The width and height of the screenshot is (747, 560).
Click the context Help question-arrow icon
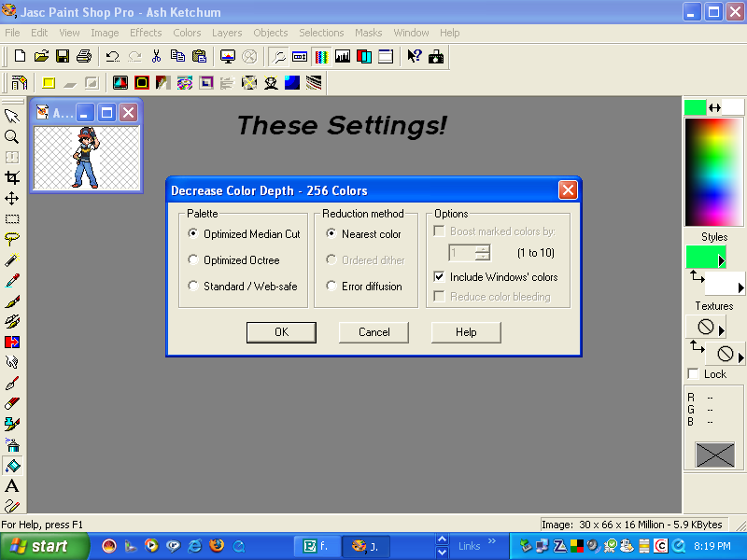(x=414, y=56)
